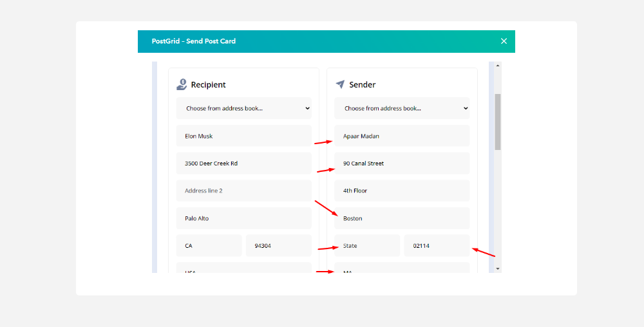The width and height of the screenshot is (644, 327).
Task: Click the Elon Musk name field
Action: pos(243,136)
